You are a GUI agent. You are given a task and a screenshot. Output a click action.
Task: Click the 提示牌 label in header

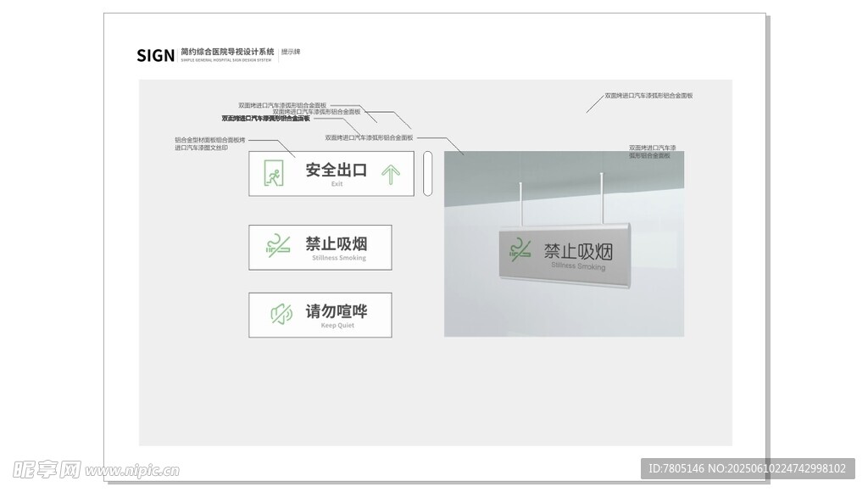[x=291, y=52]
